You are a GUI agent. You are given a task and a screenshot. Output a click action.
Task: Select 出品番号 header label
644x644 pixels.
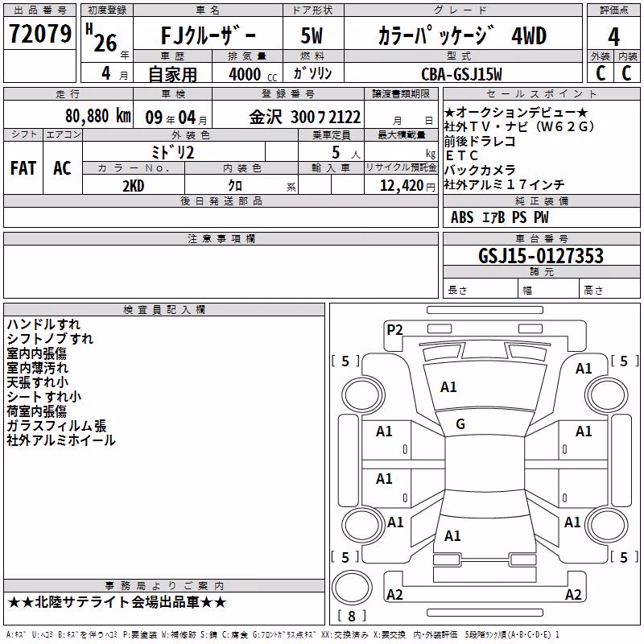click(x=39, y=10)
